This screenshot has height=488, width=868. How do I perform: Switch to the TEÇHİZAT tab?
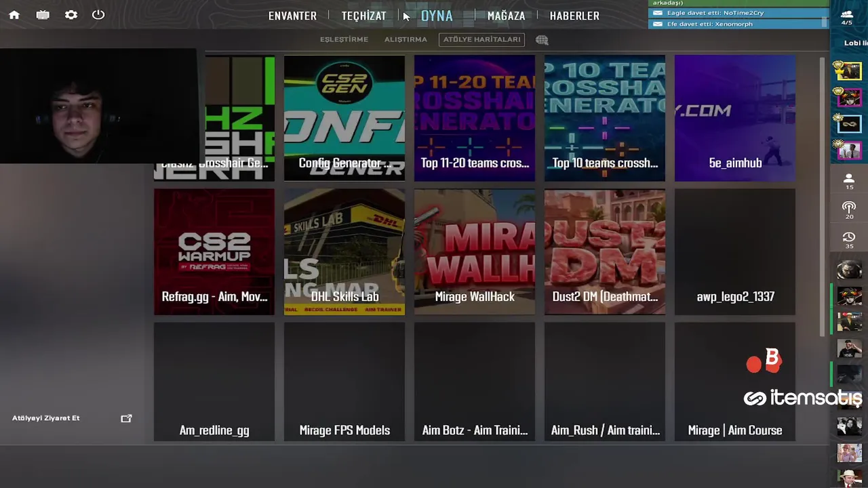[x=363, y=16]
